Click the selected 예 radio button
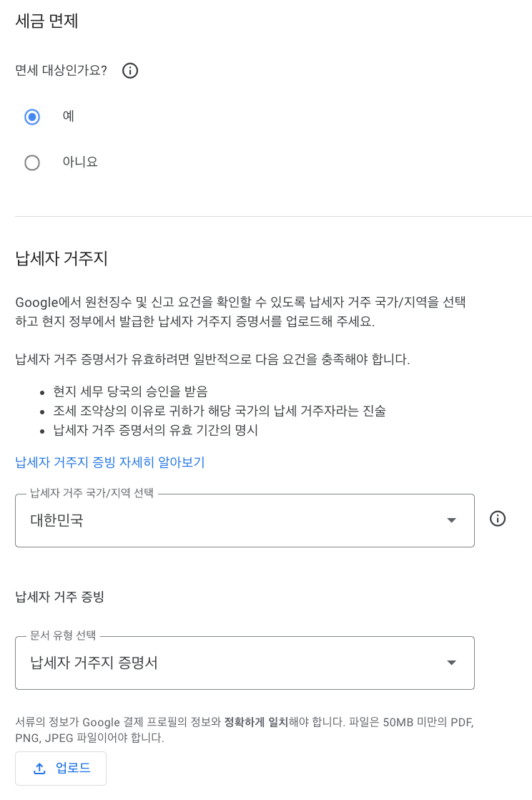 point(32,117)
